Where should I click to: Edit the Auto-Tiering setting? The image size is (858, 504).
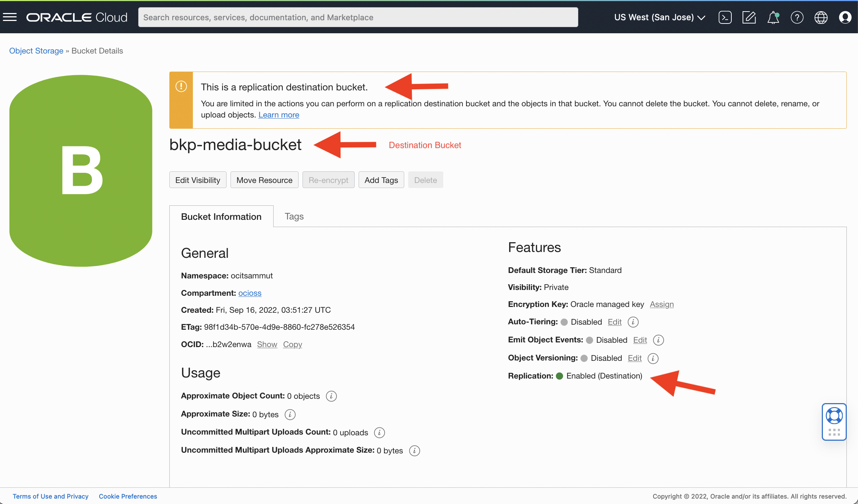click(x=614, y=322)
